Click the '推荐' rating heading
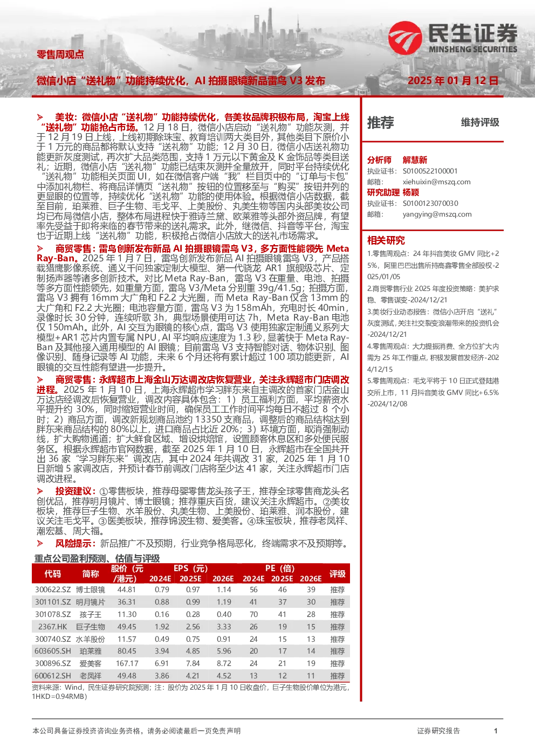535x756 pixels. coord(381,123)
